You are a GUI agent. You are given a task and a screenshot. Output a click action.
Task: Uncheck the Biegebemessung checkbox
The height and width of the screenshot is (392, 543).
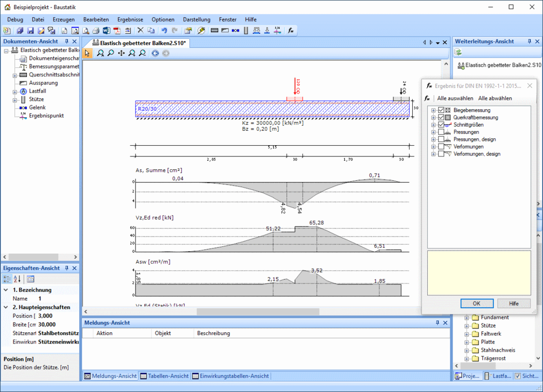click(x=441, y=110)
